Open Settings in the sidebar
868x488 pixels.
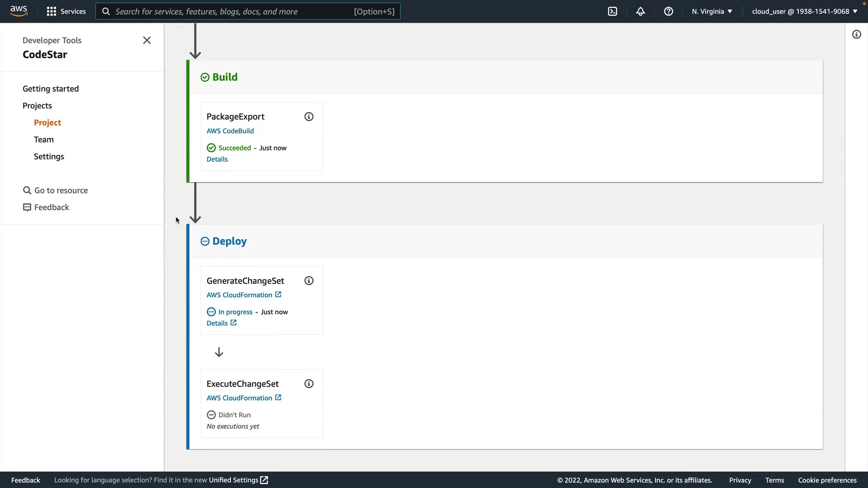click(49, 156)
